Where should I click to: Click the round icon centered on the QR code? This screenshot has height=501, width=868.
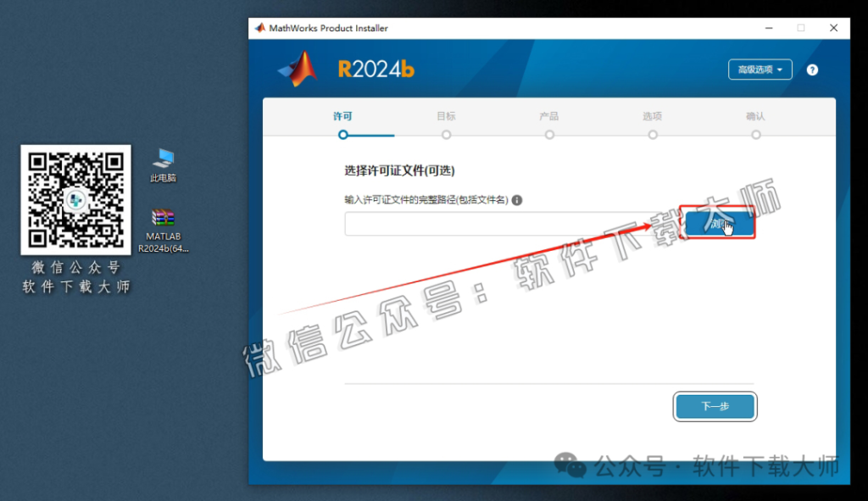(75, 201)
